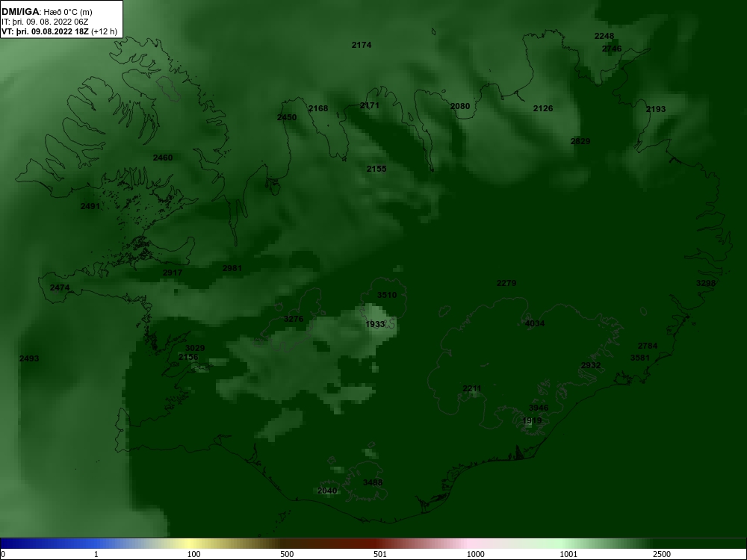Select the map value 2080
The height and width of the screenshot is (560, 747).
pos(460,106)
